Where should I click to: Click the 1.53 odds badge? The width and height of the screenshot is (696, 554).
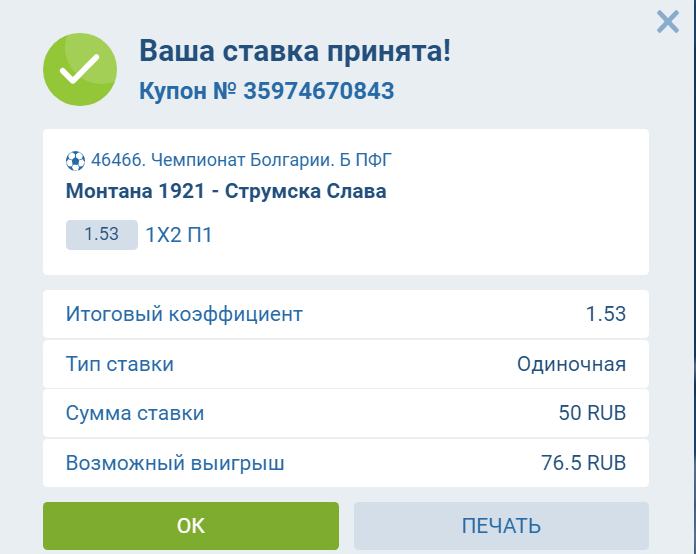(101, 235)
